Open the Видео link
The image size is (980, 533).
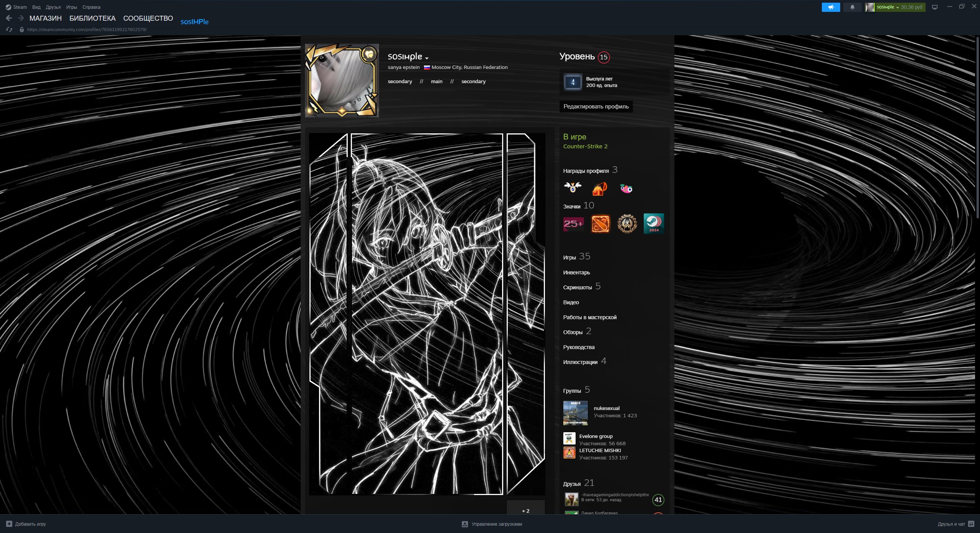(571, 302)
